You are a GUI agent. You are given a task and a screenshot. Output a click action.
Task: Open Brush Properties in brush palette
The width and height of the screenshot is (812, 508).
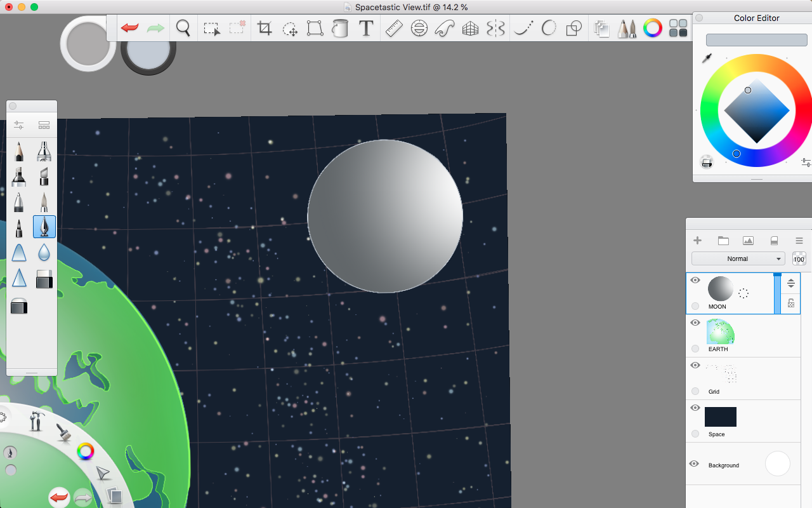(x=18, y=125)
